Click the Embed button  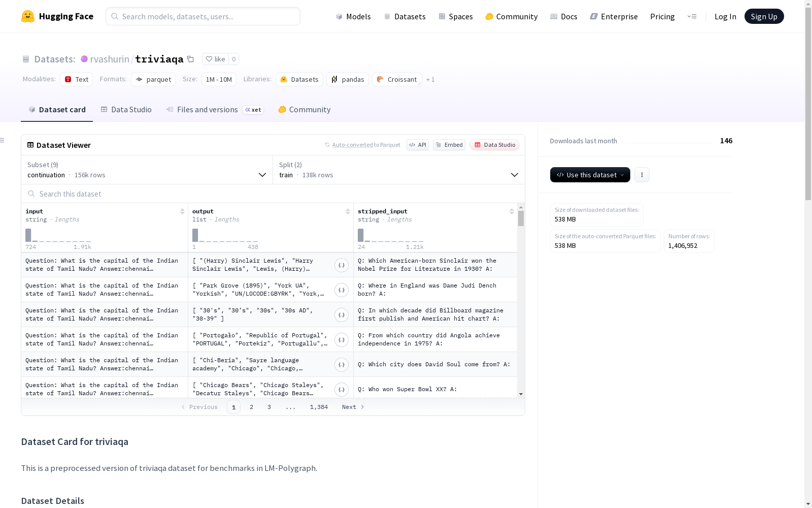pyautogui.click(x=449, y=145)
